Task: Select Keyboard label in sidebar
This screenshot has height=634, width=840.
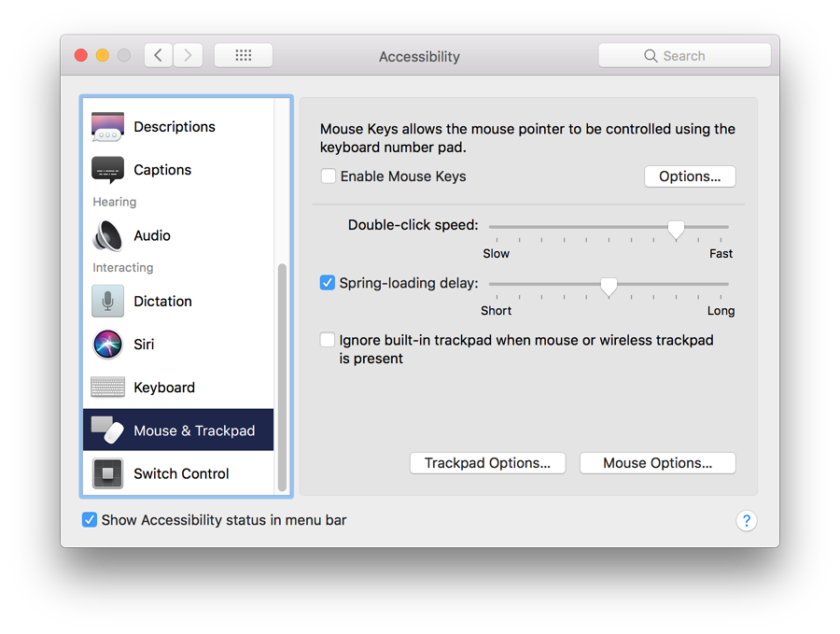Action: pyautogui.click(x=164, y=387)
